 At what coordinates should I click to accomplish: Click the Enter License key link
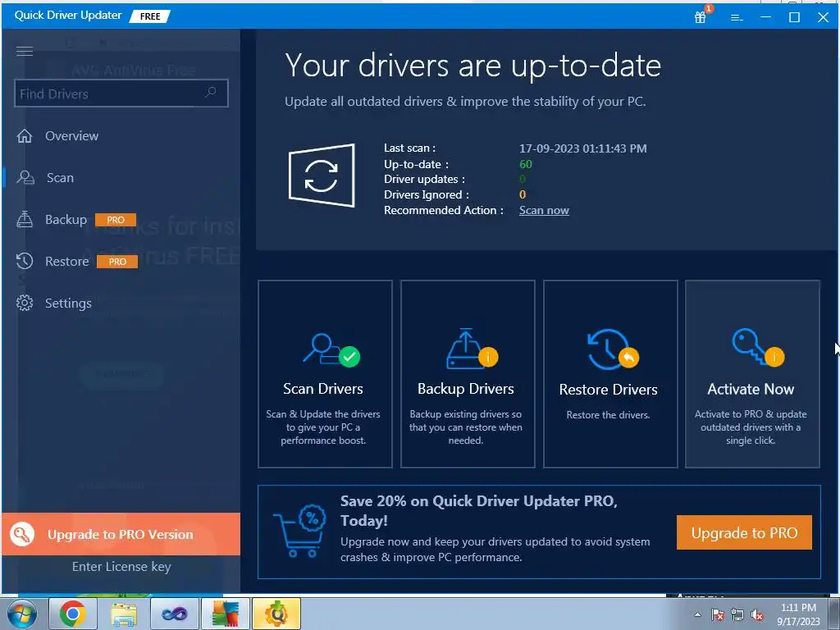coord(121,567)
